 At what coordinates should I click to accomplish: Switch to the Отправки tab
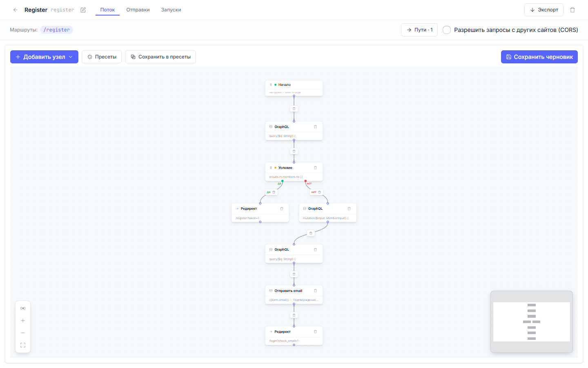[138, 10]
